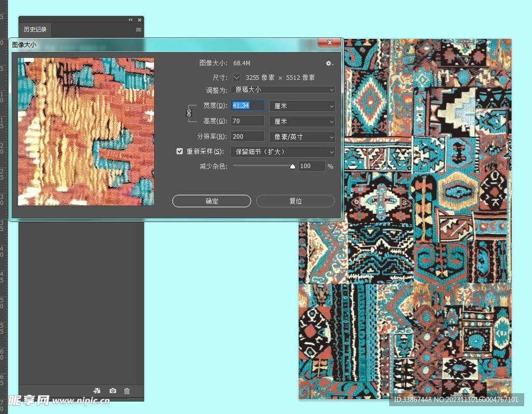Uncheck the 重新采样 resample checkbox
The width and height of the screenshot is (532, 414).
[x=180, y=152]
